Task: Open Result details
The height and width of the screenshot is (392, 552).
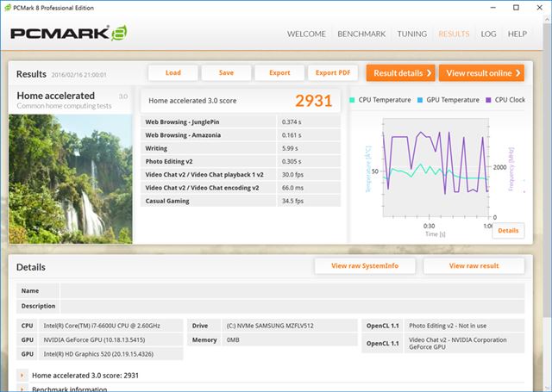Action: coord(400,73)
